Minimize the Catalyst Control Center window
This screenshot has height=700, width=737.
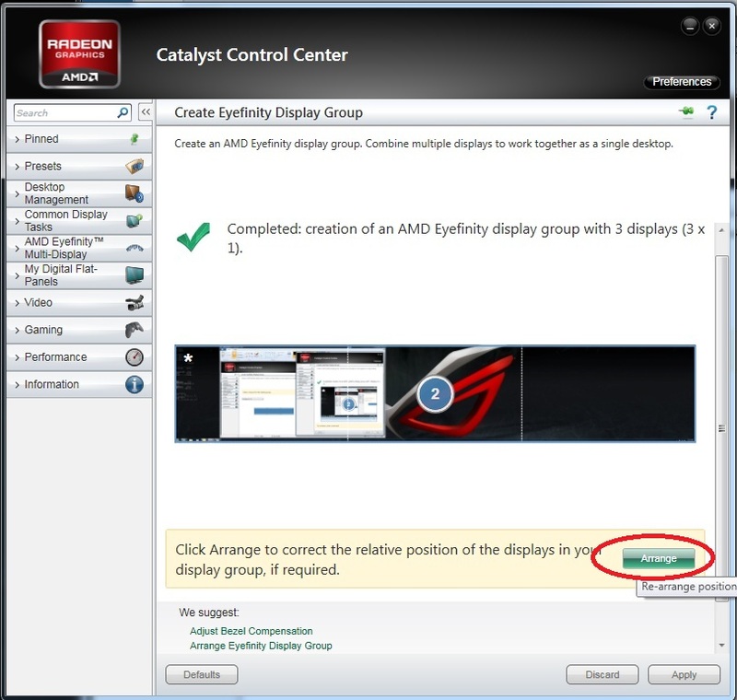689,27
